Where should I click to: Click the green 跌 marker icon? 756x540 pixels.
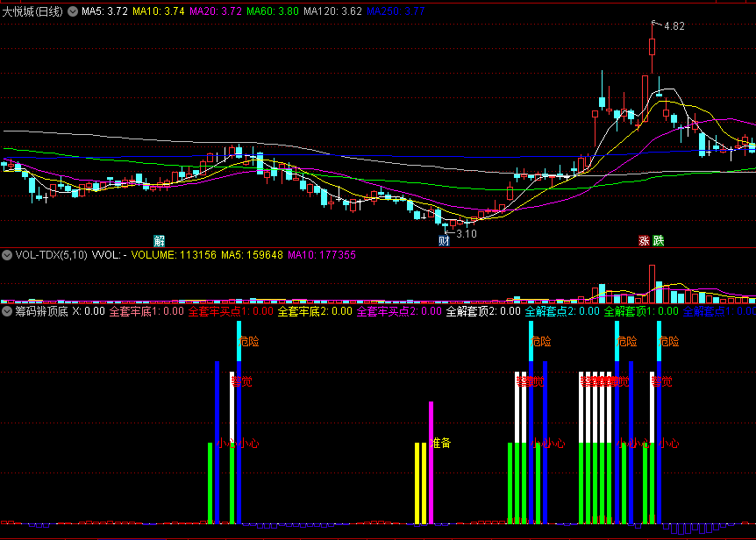pyautogui.click(x=658, y=241)
